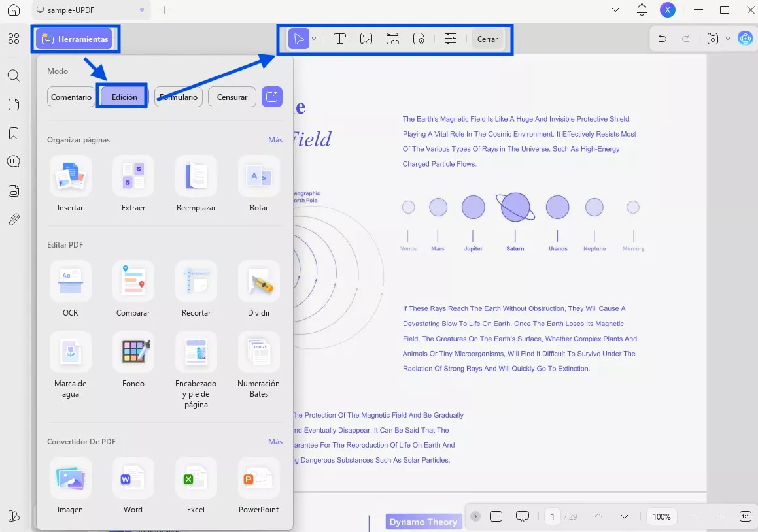Open the Recortar pages tool
The width and height of the screenshot is (758, 532).
pyautogui.click(x=196, y=289)
